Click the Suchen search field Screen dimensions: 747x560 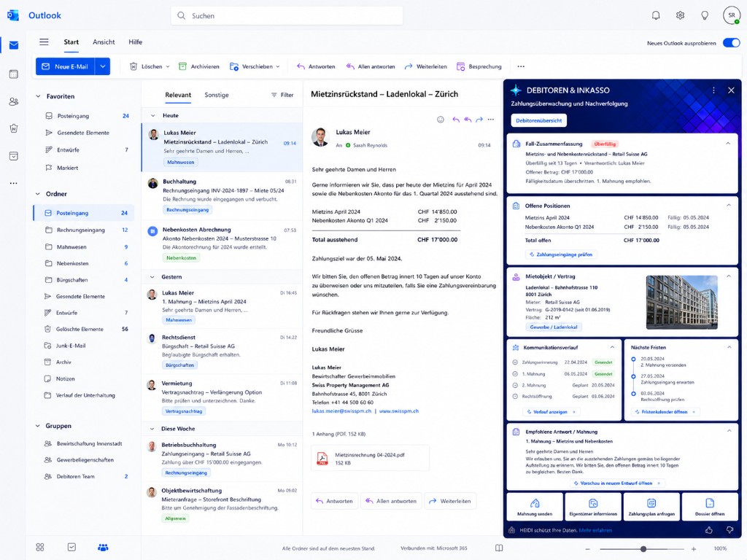[x=287, y=16]
